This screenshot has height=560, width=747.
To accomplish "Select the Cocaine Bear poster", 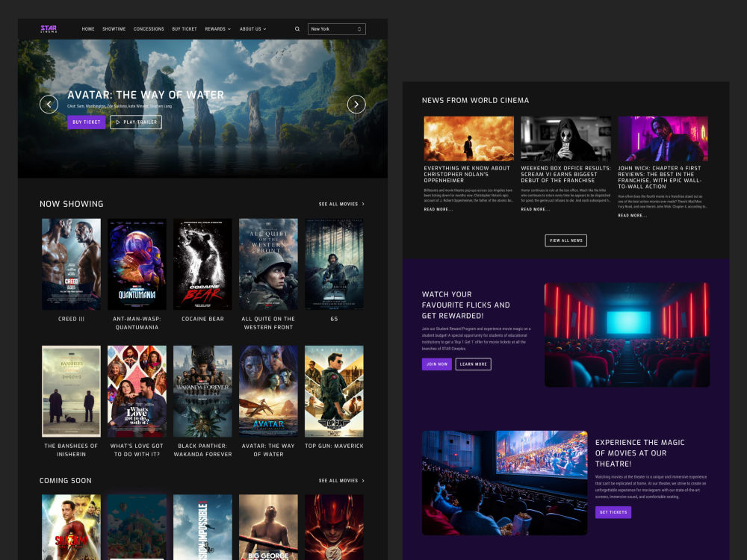I will 202,264.
